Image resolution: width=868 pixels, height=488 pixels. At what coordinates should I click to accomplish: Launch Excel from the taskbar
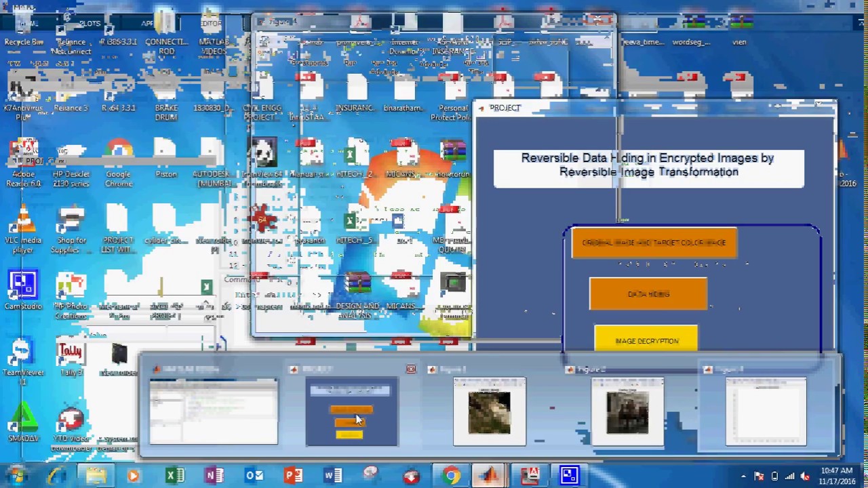(x=175, y=476)
